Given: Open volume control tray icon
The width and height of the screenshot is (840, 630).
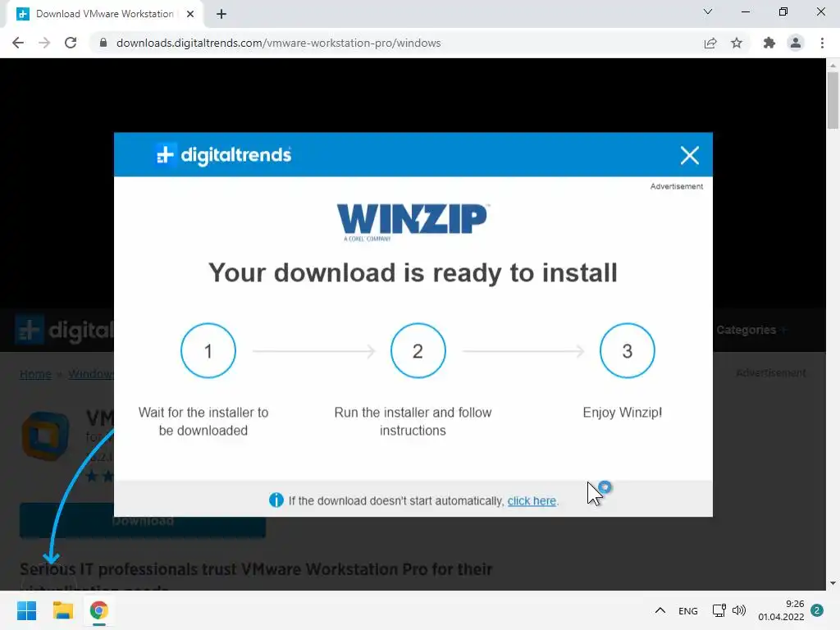Looking at the screenshot, I should click(x=739, y=610).
